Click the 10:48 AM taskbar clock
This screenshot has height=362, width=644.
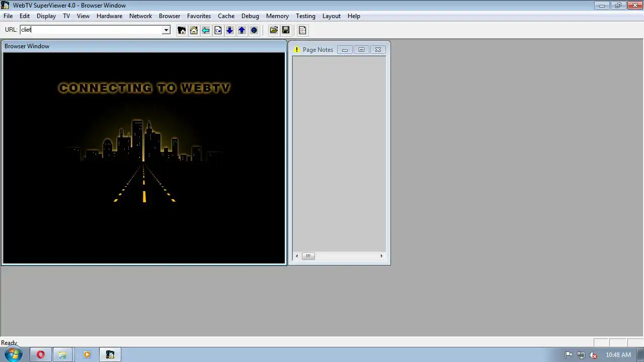(x=618, y=354)
